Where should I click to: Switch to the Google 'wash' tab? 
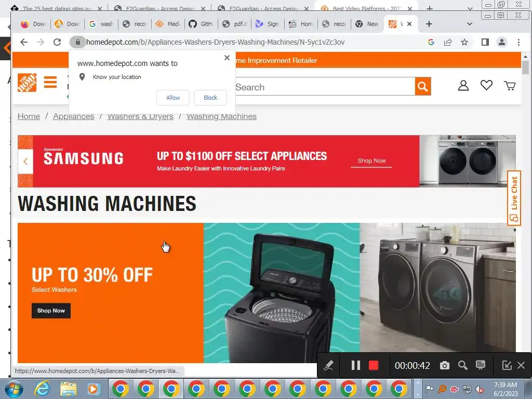click(x=101, y=24)
